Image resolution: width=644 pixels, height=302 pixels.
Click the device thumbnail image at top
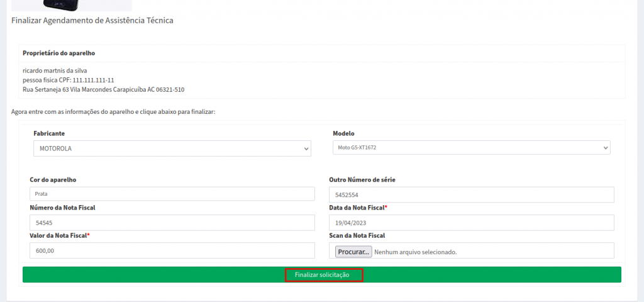coord(71,5)
